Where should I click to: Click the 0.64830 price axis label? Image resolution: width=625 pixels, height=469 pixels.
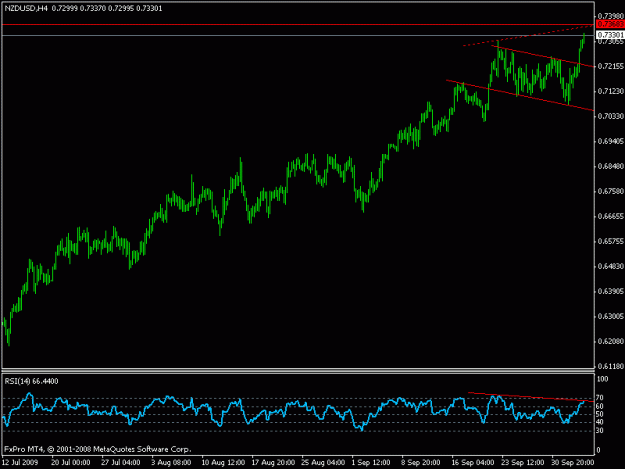[x=611, y=266]
